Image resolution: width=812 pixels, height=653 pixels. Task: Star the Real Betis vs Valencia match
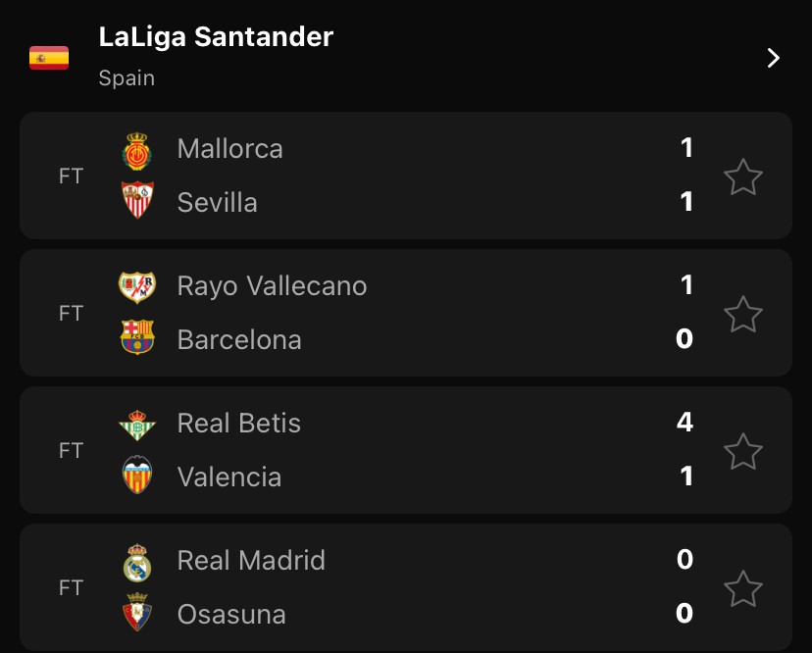pos(742,452)
